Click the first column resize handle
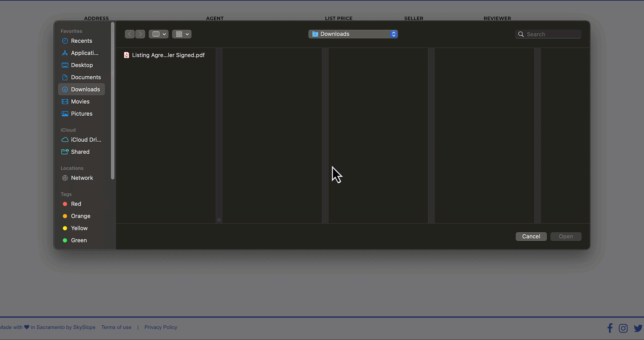The height and width of the screenshot is (340, 644). click(x=219, y=220)
